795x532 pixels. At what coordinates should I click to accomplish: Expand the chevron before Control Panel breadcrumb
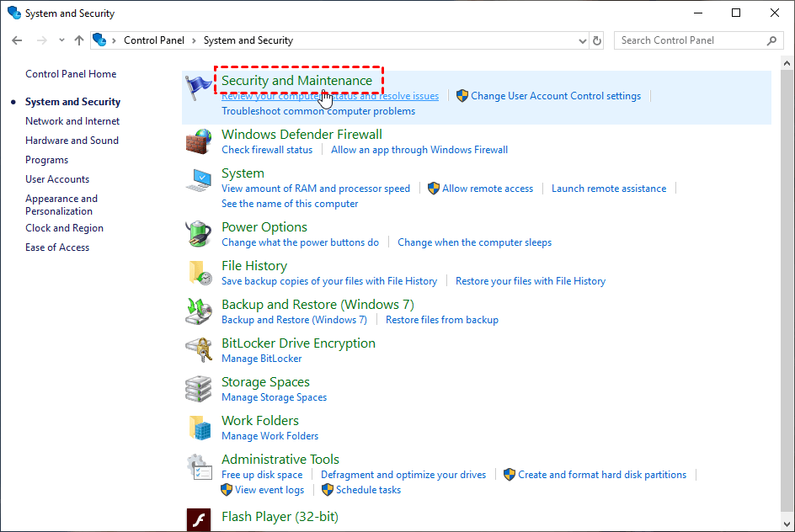(114, 40)
